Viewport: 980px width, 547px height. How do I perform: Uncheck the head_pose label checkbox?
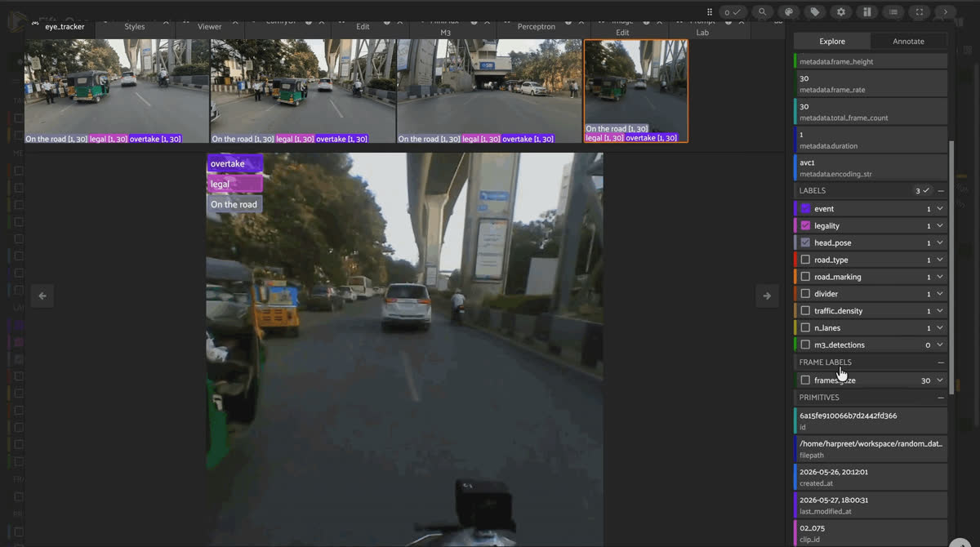[x=805, y=243]
